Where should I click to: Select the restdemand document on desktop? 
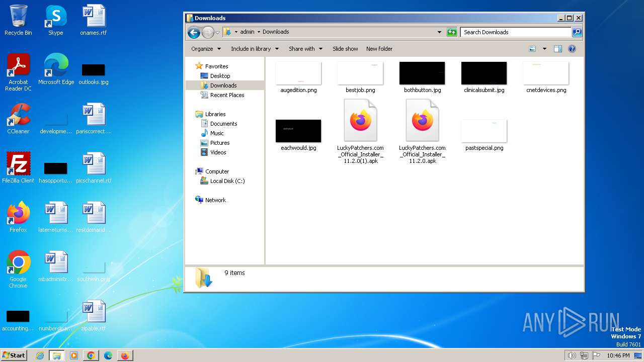94,217
